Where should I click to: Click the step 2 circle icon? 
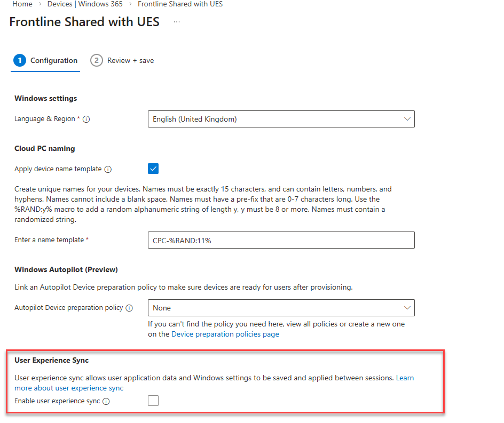click(x=96, y=60)
